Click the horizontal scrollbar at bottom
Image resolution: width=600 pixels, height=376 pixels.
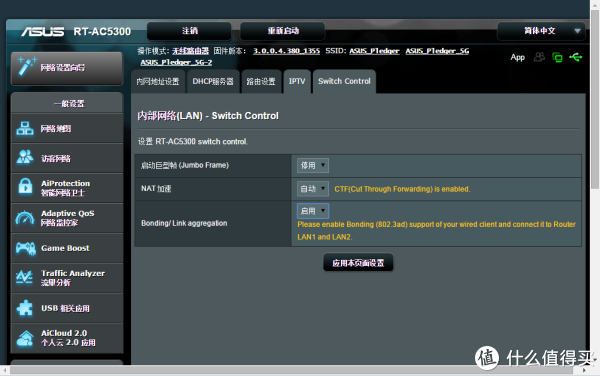pos(291,370)
